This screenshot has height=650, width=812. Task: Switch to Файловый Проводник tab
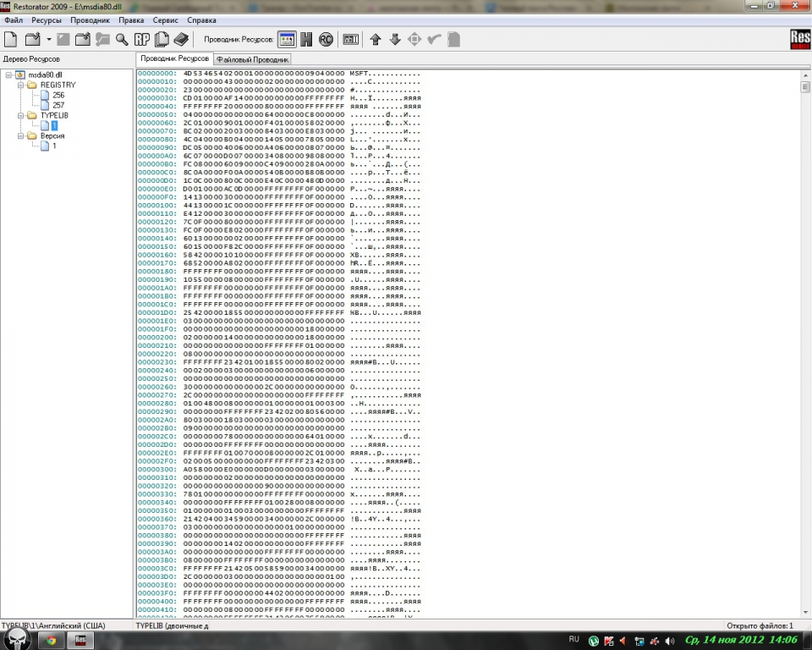coord(252,59)
